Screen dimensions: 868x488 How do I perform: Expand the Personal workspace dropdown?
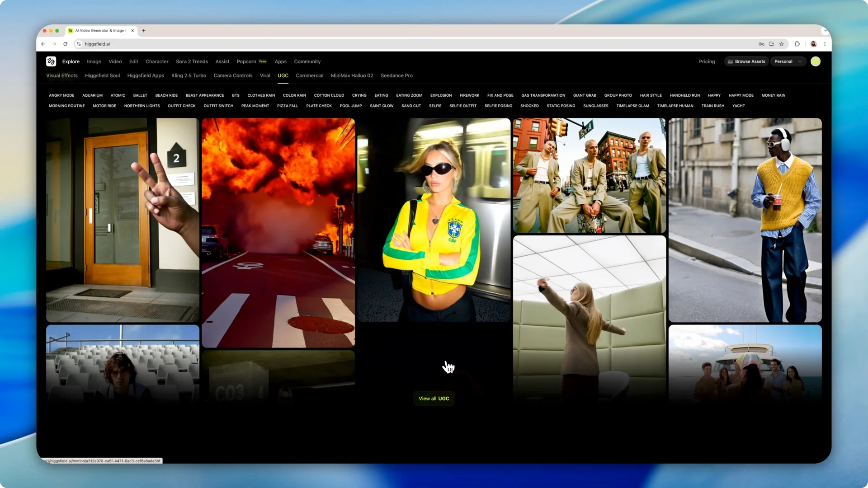(788, 61)
